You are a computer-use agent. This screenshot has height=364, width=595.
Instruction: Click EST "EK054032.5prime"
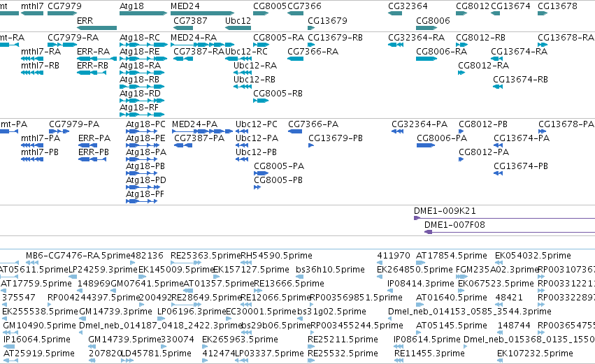pos(533,256)
